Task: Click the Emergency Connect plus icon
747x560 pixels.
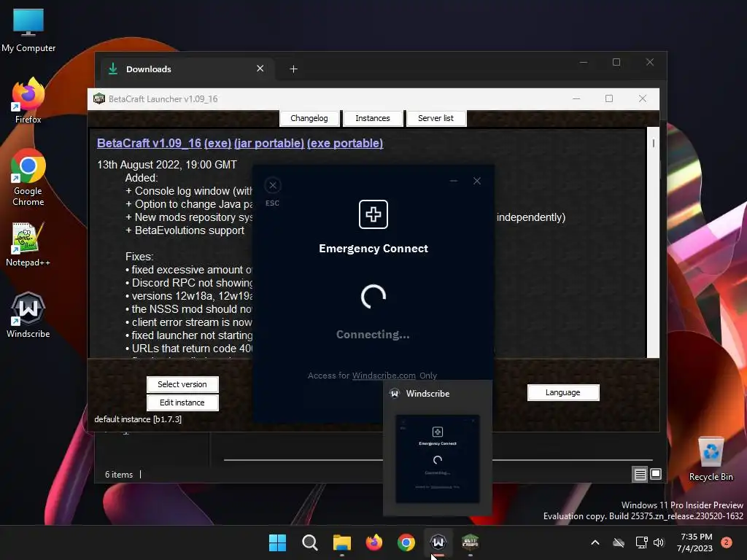Action: [x=373, y=214]
